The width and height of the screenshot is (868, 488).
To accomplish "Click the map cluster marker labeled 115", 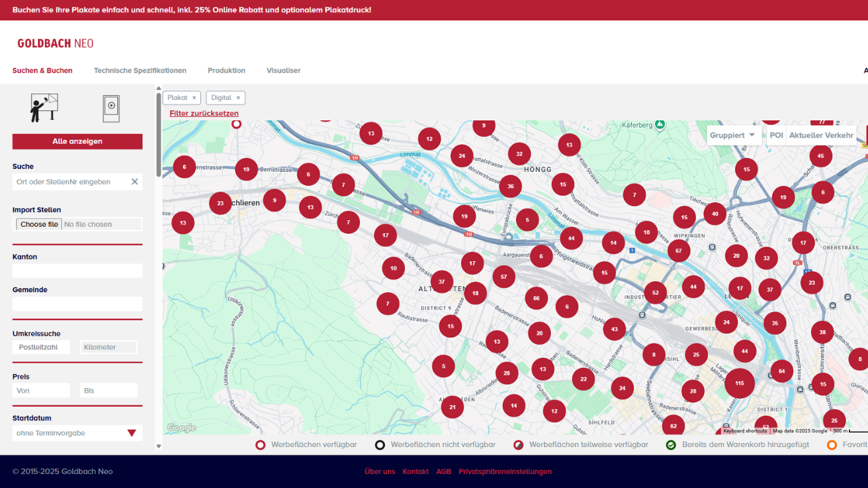I will pyautogui.click(x=739, y=383).
